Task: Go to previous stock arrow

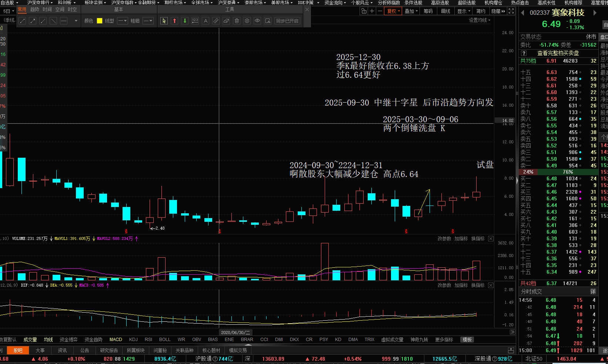Action: [x=522, y=13]
